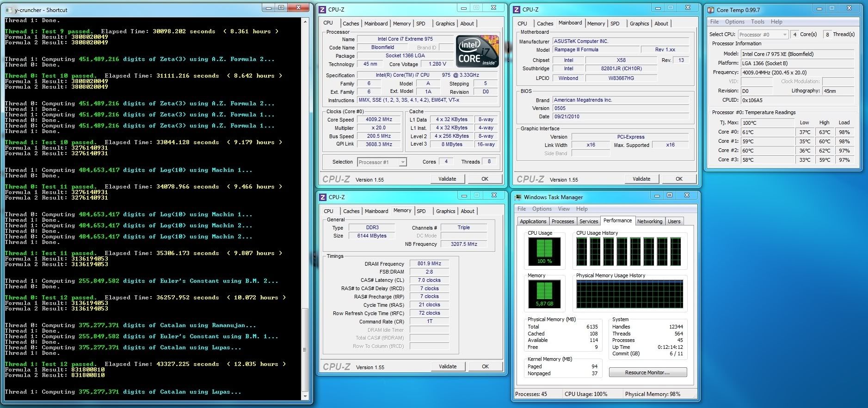This screenshot has width=868, height=408.
Task: Open File menu in Task Manager
Action: pos(522,209)
